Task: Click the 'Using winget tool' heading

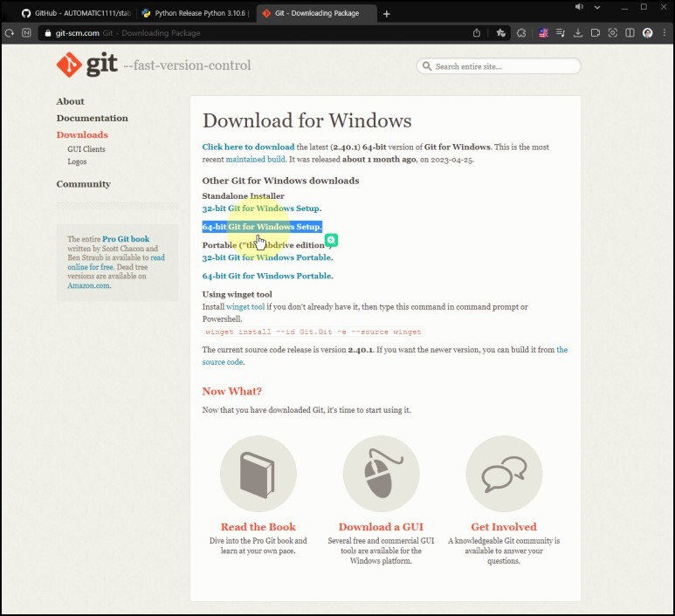Action: pos(238,295)
